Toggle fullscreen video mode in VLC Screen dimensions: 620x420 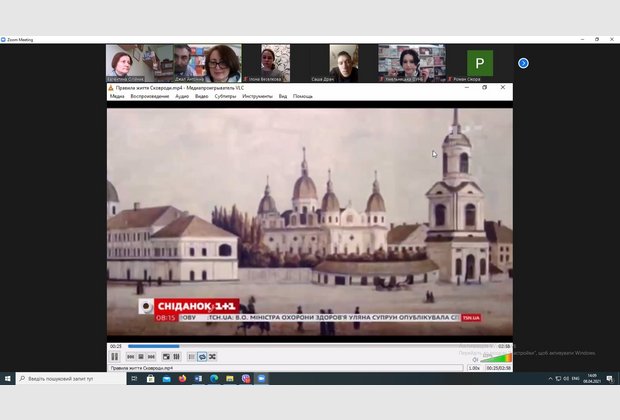coord(165,356)
